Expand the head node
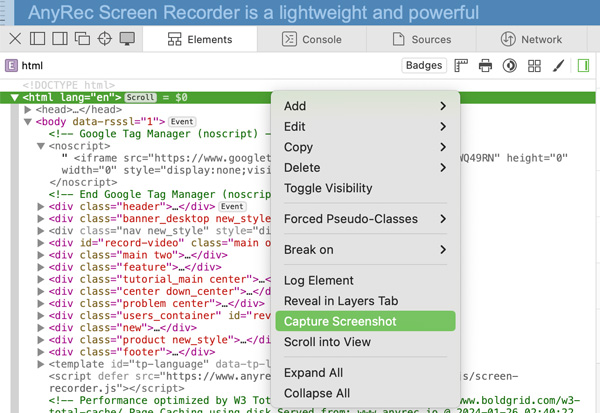This screenshot has width=600, height=413. [28, 109]
